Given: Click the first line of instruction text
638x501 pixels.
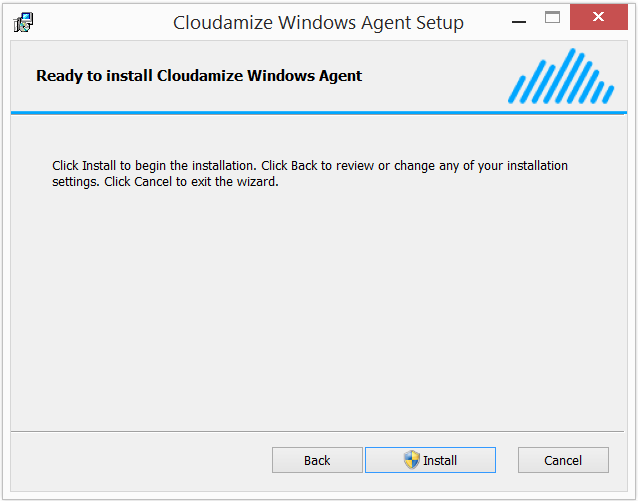Looking at the screenshot, I should click(x=310, y=165).
